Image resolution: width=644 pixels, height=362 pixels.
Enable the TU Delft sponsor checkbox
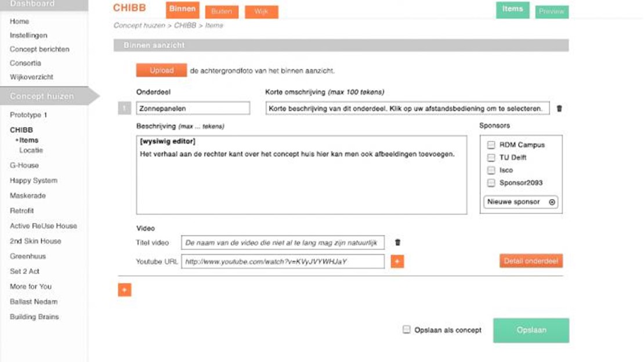491,158
